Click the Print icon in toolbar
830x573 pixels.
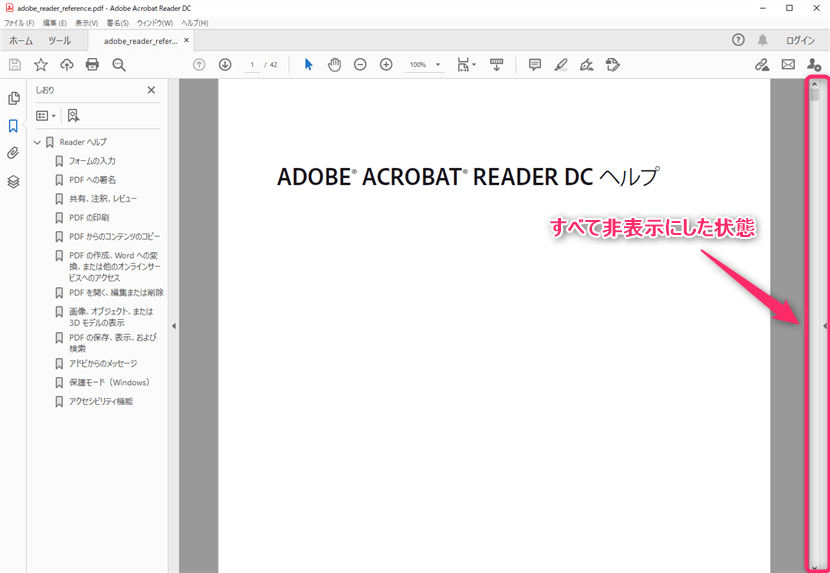pos(92,65)
